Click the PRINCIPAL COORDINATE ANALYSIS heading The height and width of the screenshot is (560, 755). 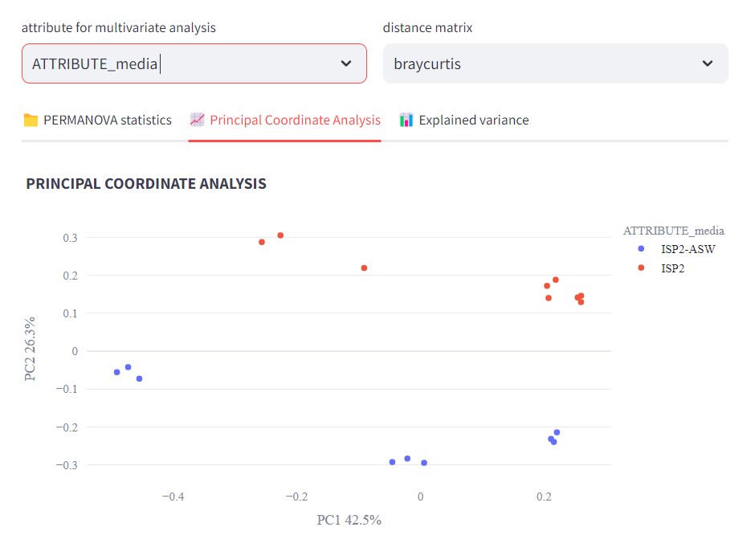tap(146, 184)
